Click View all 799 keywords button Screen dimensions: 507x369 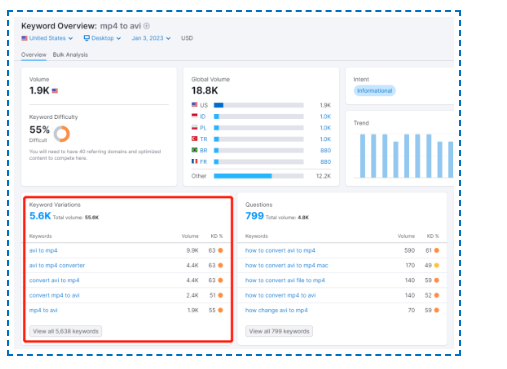click(279, 331)
